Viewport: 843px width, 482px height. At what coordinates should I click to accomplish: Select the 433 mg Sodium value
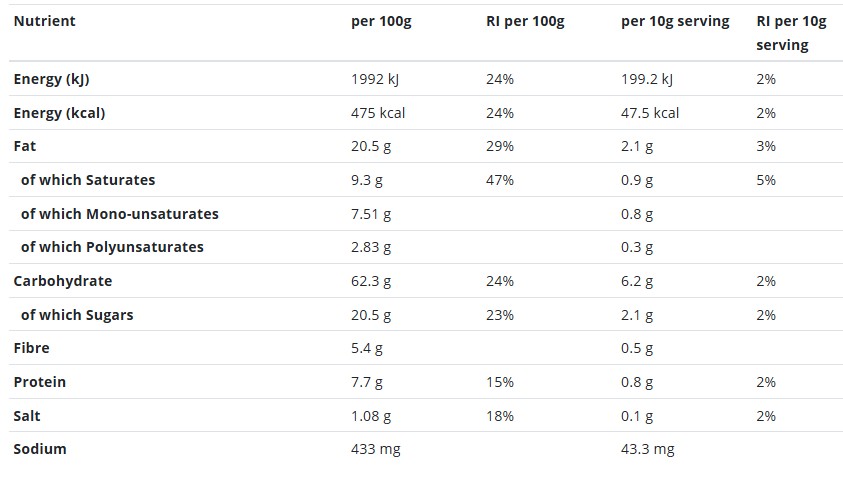click(376, 449)
